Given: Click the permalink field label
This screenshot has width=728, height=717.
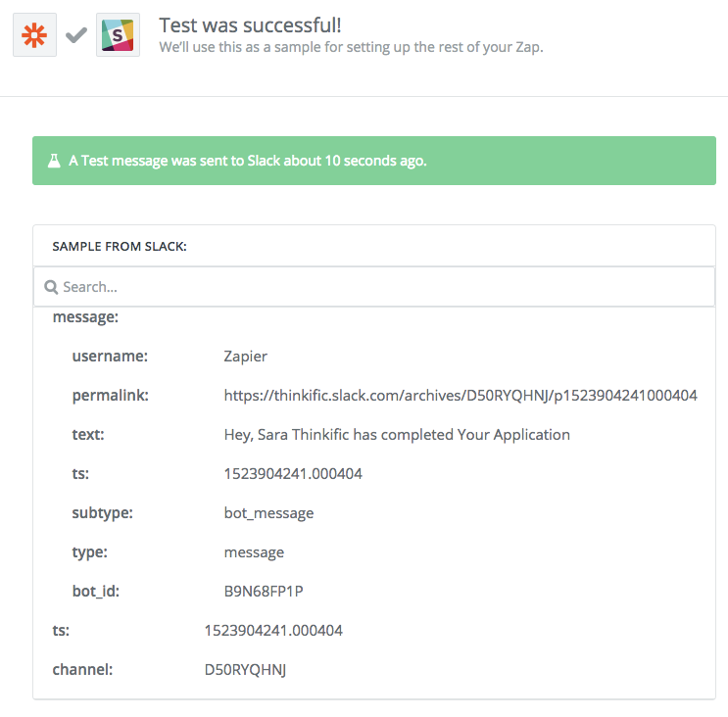Looking at the screenshot, I should pyautogui.click(x=110, y=396).
